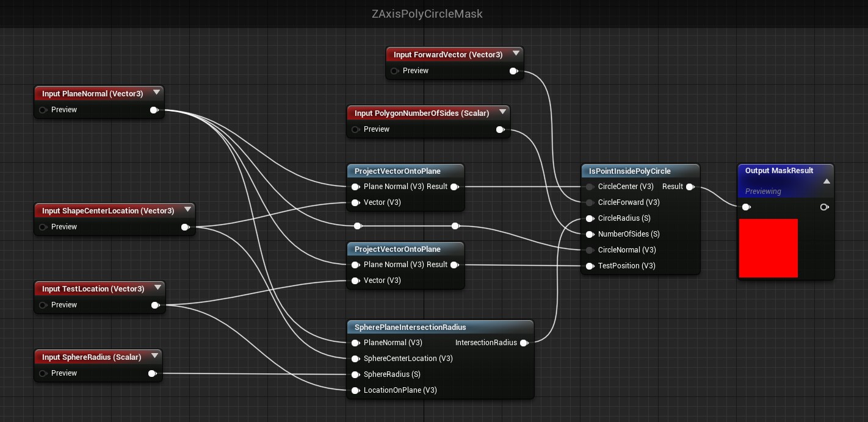Image resolution: width=868 pixels, height=422 pixels.
Task: Click the ZAxisPolyCircleMask graph title
Action: [427, 13]
